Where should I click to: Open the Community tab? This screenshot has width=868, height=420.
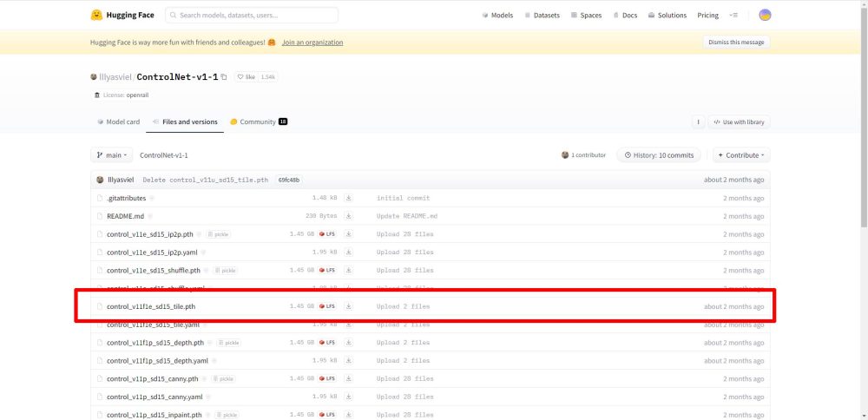(258, 122)
